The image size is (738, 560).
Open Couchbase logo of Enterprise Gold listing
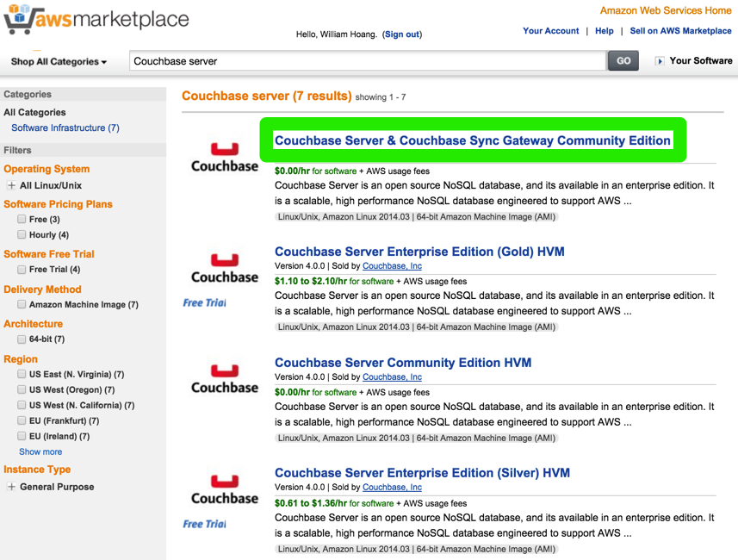tap(225, 268)
